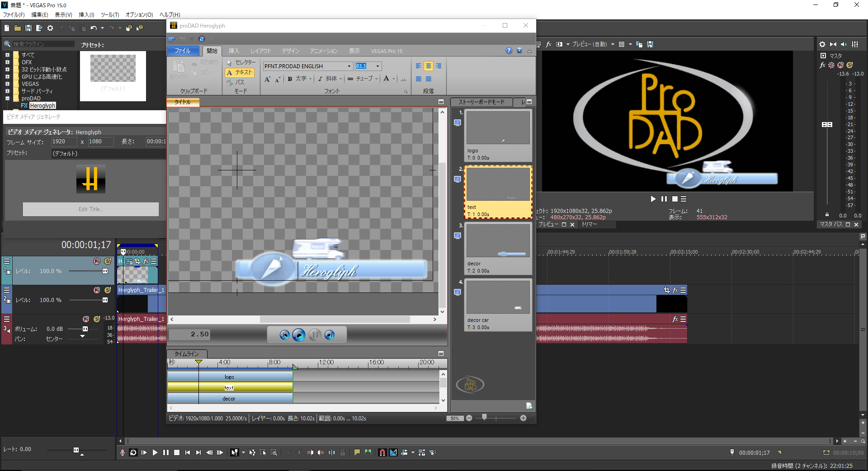This screenshot has height=471, width=868.
Task: Open the アニメーション ribbon tab
Action: point(324,51)
